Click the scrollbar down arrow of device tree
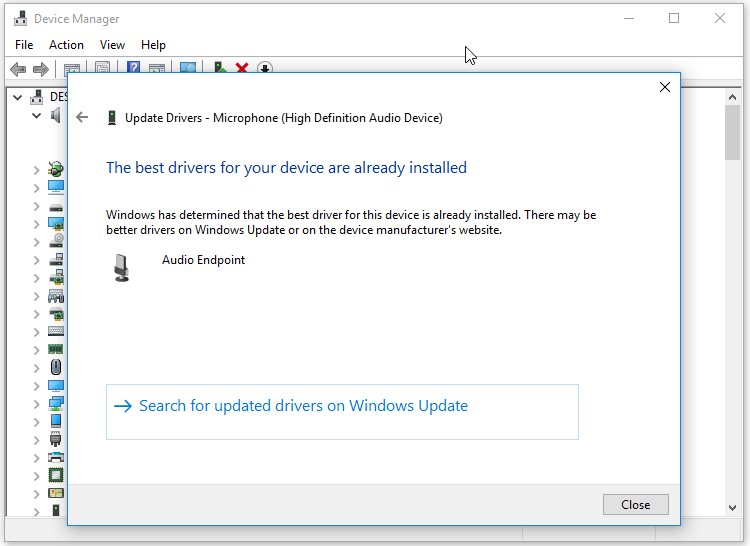The width and height of the screenshot is (750, 546). (732, 508)
